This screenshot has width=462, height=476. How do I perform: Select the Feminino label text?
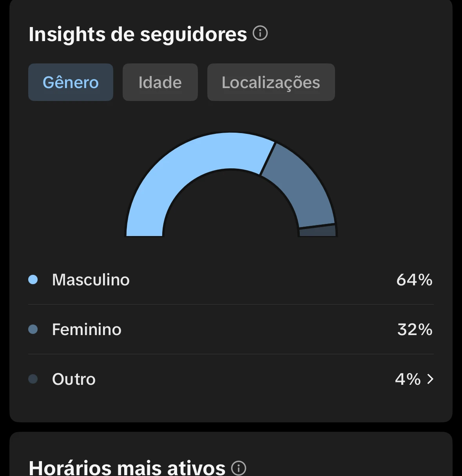point(87,330)
